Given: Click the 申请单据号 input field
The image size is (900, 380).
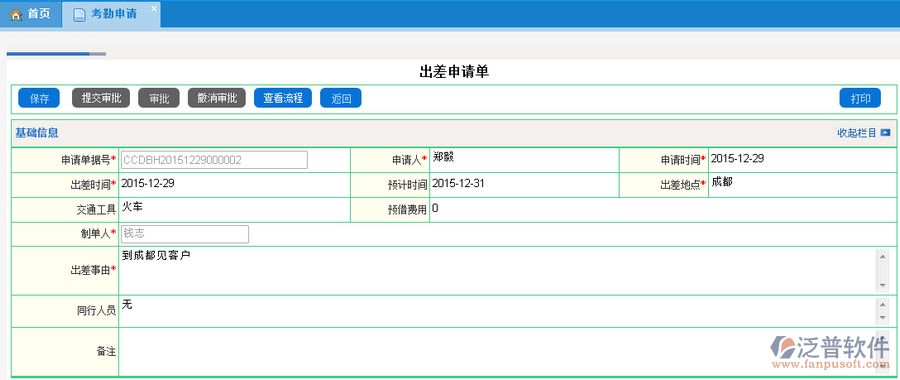Looking at the screenshot, I should pos(214,160).
